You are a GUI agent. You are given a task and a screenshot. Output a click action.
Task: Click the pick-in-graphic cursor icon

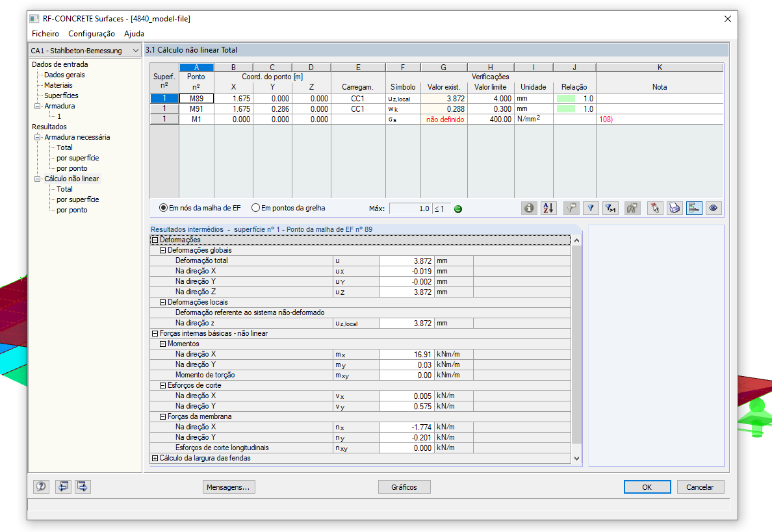click(x=654, y=208)
